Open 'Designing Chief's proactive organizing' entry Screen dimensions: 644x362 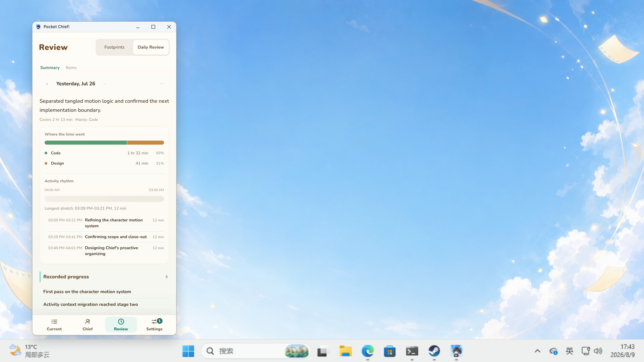pyautogui.click(x=106, y=251)
